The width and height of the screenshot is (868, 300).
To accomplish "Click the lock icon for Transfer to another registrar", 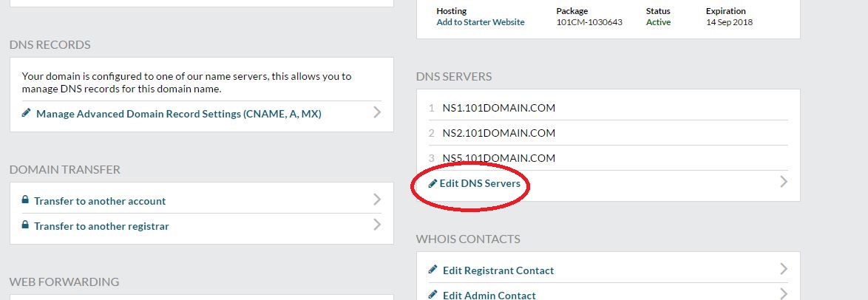I will (x=25, y=225).
